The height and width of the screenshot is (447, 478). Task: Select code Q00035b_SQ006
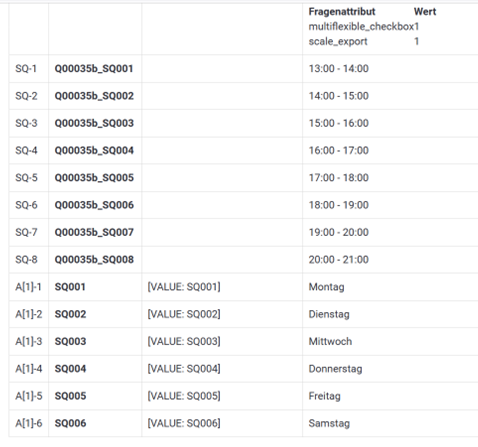click(x=94, y=205)
